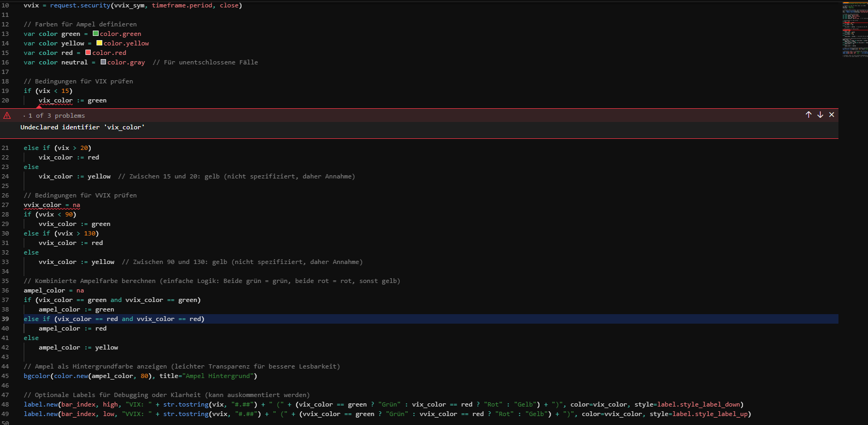This screenshot has width=868, height=425.
Task: Click line number 45 in the gutter
Action: click(x=5, y=376)
